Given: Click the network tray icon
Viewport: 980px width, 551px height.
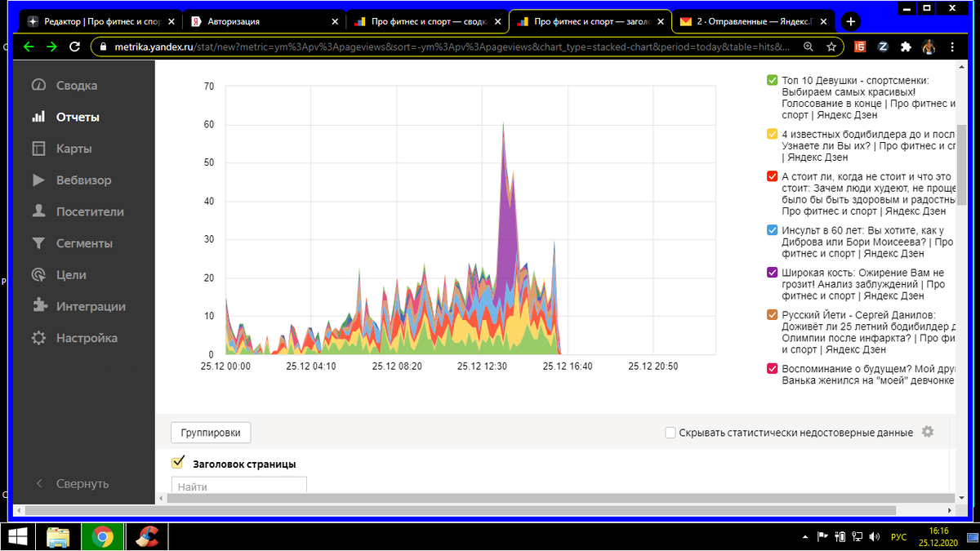Looking at the screenshot, I should pos(857,537).
